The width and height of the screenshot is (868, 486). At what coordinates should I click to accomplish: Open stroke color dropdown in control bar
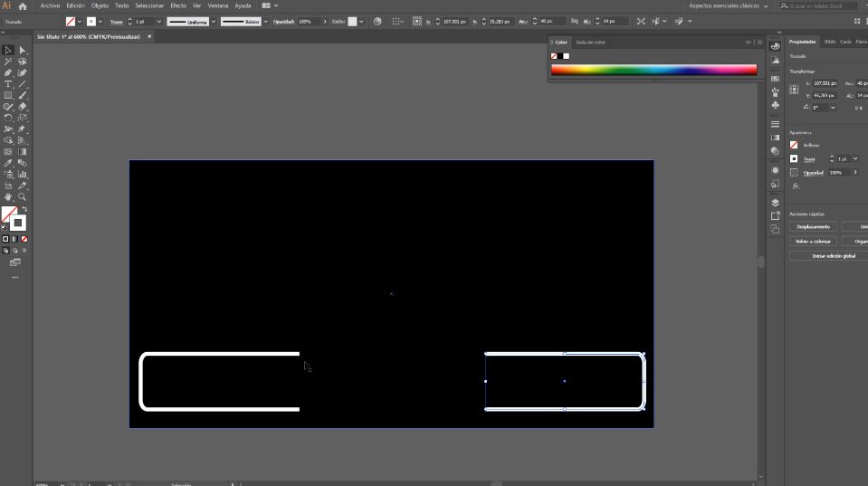coord(100,22)
